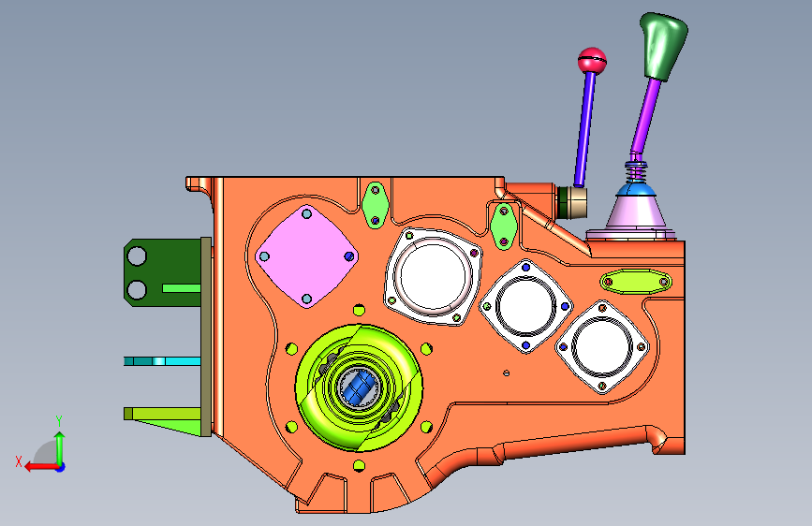Image resolution: width=812 pixels, height=526 pixels.
Task: Click the red X axis arrow of the triad
Action: pos(41,467)
